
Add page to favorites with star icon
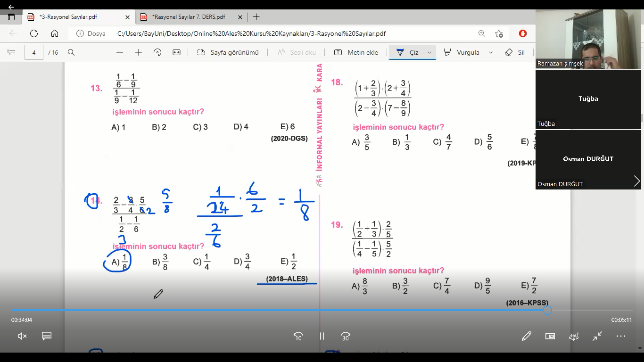[x=499, y=33]
